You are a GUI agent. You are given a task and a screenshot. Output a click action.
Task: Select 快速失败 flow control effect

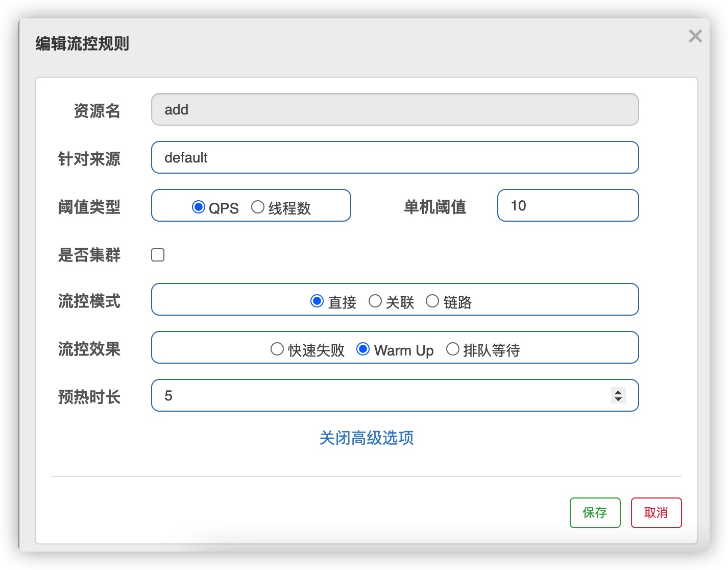[x=277, y=349]
